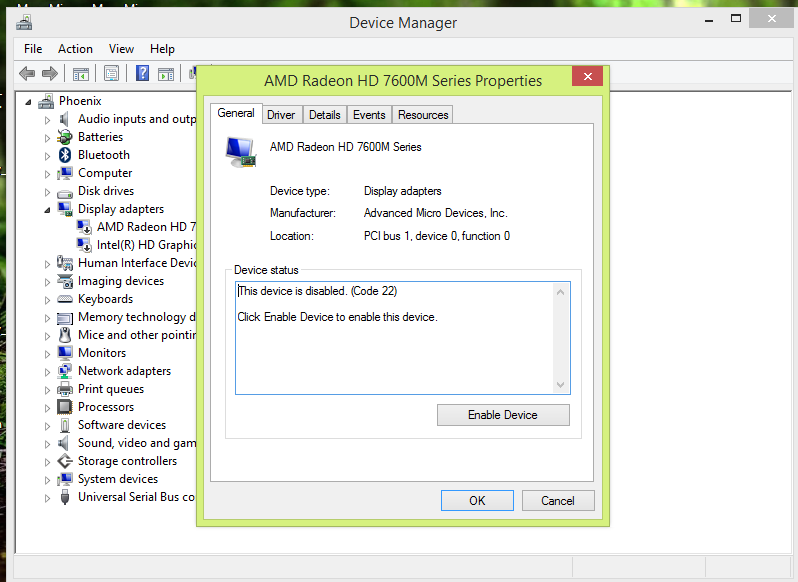The image size is (798, 582).
Task: Click the Storage controllers icon
Action: click(x=65, y=461)
